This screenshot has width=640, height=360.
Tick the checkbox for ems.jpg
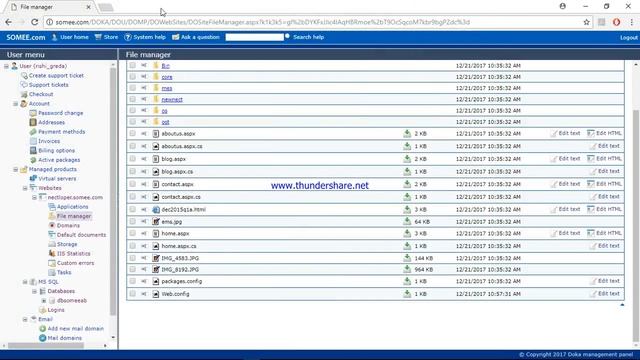(132, 222)
